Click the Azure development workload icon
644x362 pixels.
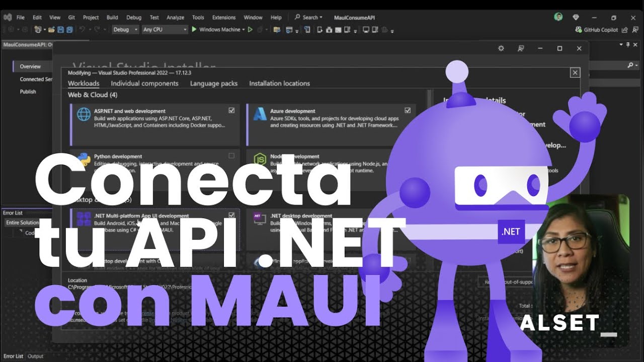point(260,114)
